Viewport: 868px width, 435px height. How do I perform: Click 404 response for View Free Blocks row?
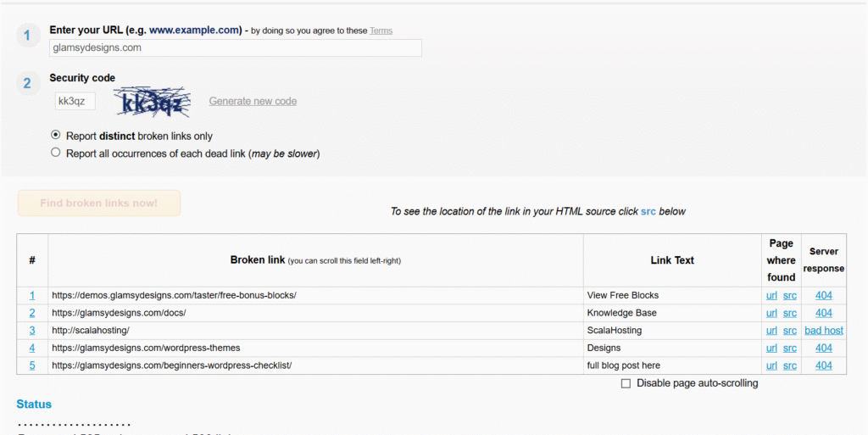point(824,295)
